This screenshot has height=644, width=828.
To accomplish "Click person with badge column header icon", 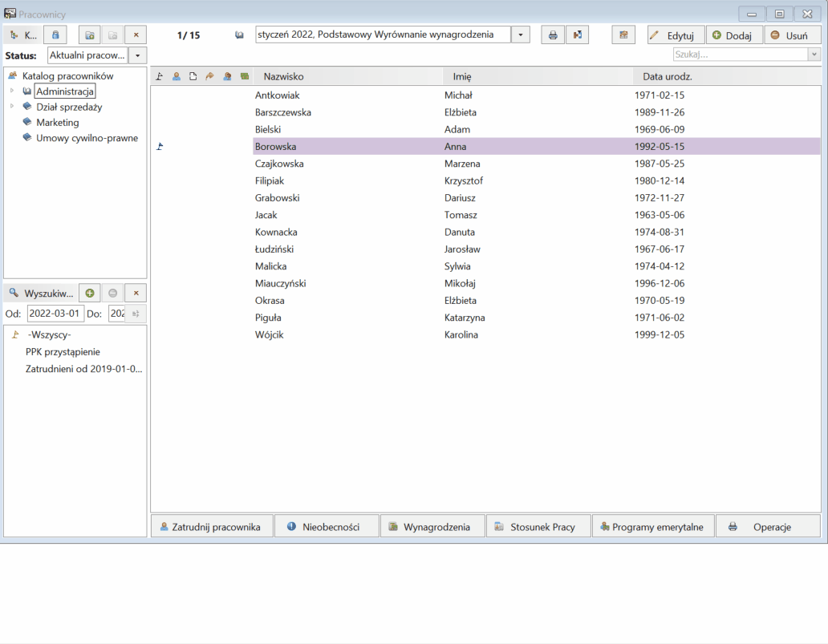I will (x=227, y=76).
